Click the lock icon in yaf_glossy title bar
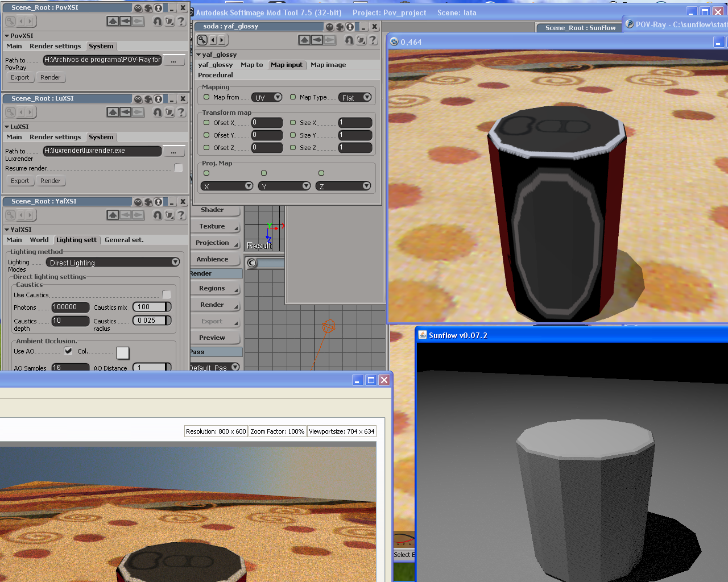 (x=350, y=27)
